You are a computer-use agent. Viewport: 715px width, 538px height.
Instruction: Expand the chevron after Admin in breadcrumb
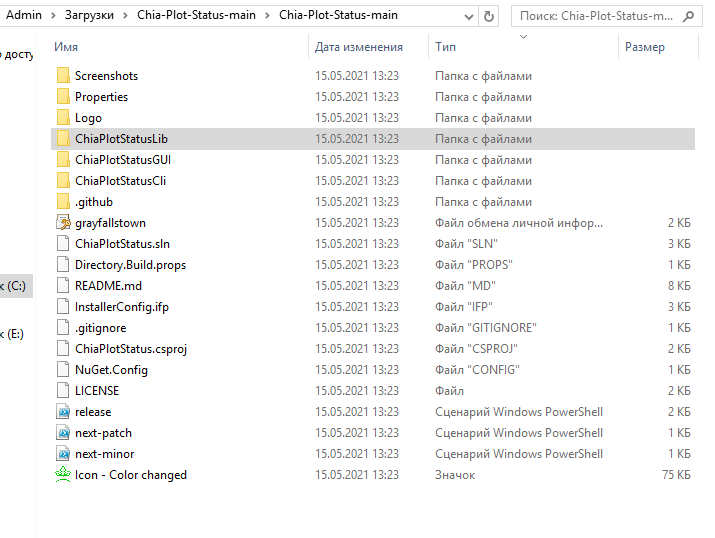click(54, 16)
